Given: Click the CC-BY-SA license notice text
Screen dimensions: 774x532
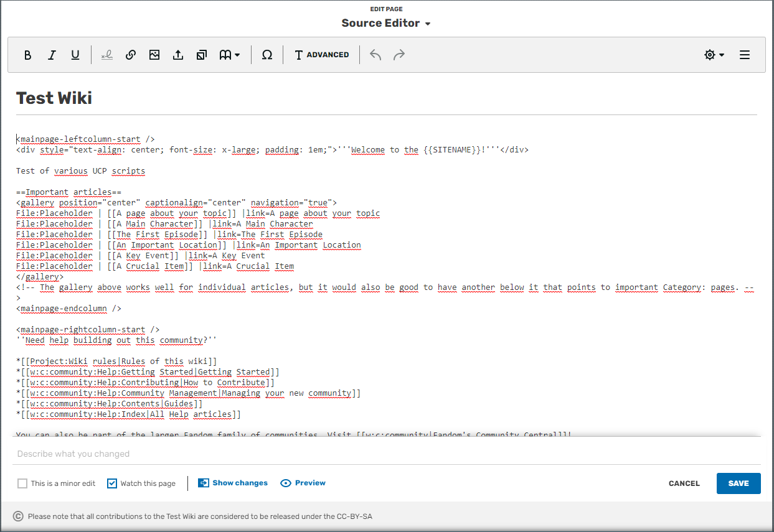Looking at the screenshot, I should pos(200,516).
